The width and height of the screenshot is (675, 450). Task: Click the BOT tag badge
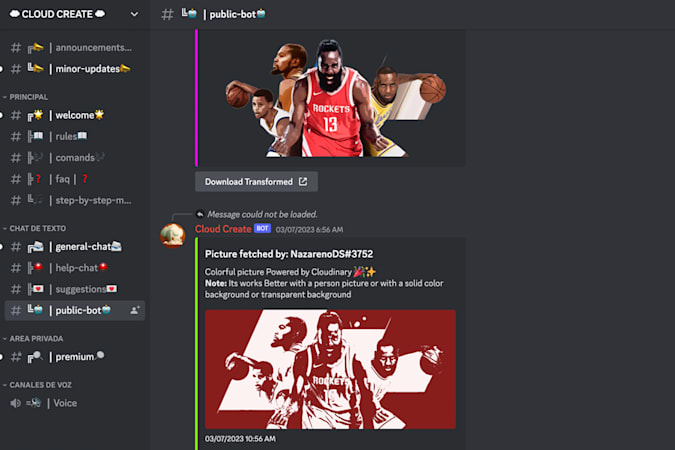pos(262,229)
